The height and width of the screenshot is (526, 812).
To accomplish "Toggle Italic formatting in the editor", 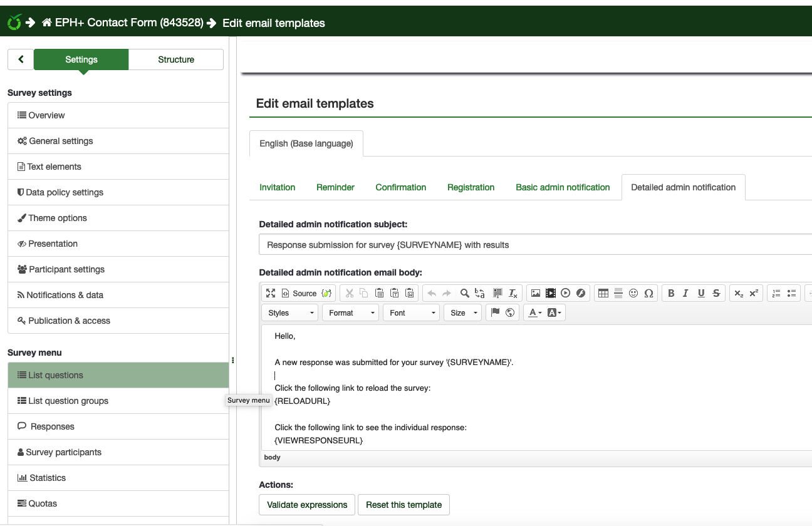I will point(686,293).
